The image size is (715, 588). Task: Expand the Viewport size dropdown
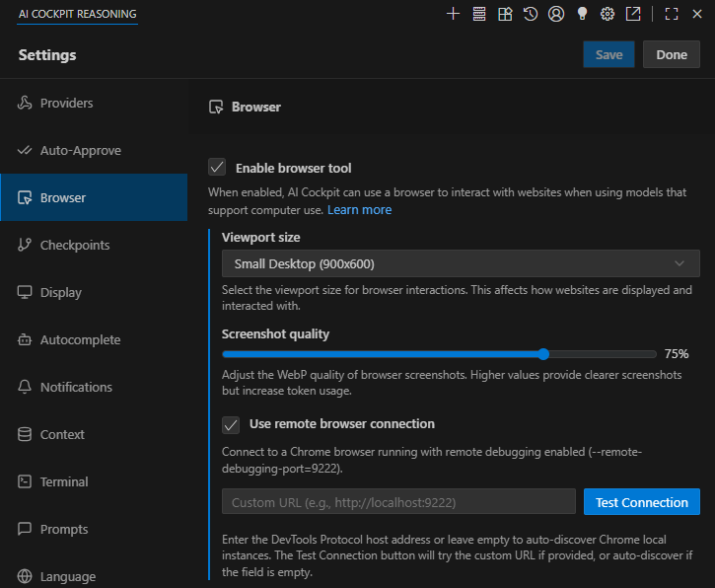[x=461, y=263]
